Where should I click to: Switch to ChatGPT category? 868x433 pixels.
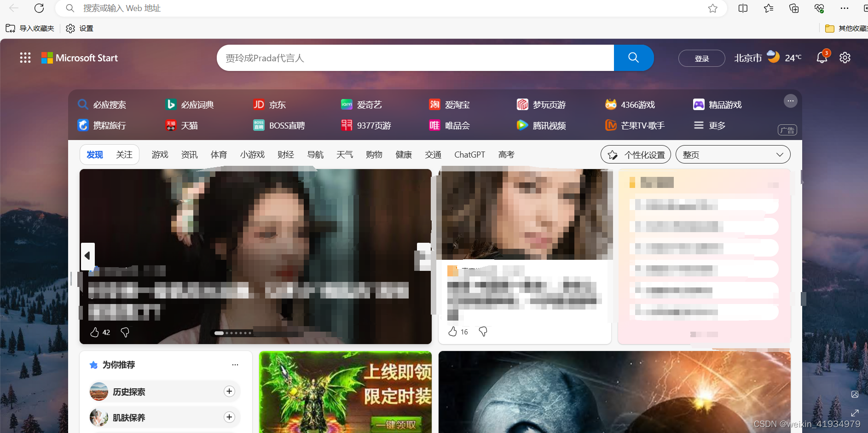coord(470,155)
